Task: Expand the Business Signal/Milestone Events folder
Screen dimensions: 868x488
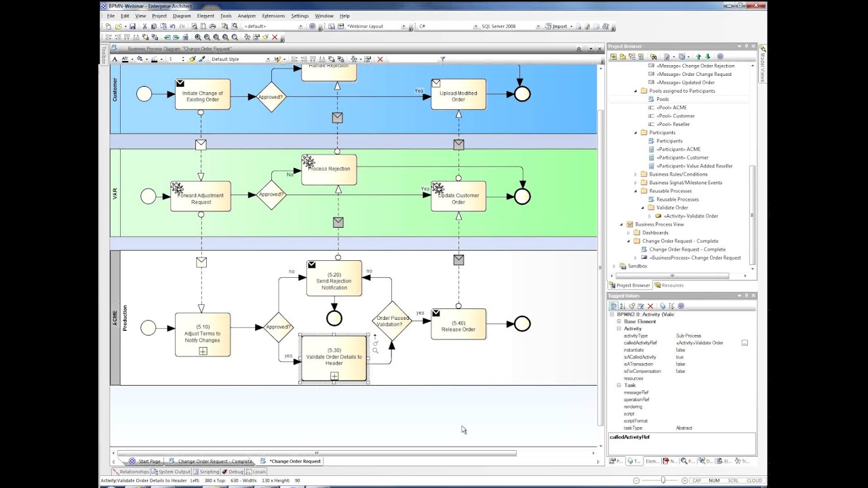Action: (x=635, y=183)
